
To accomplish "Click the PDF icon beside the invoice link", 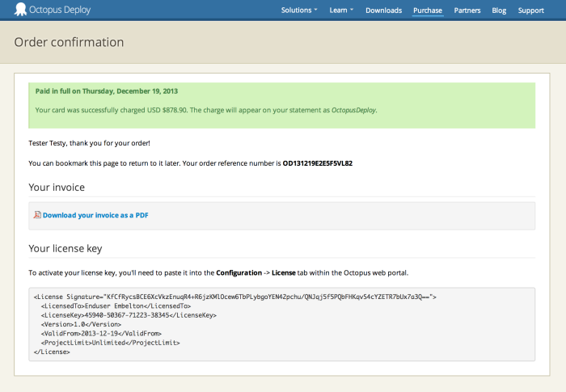I will tap(37, 215).
